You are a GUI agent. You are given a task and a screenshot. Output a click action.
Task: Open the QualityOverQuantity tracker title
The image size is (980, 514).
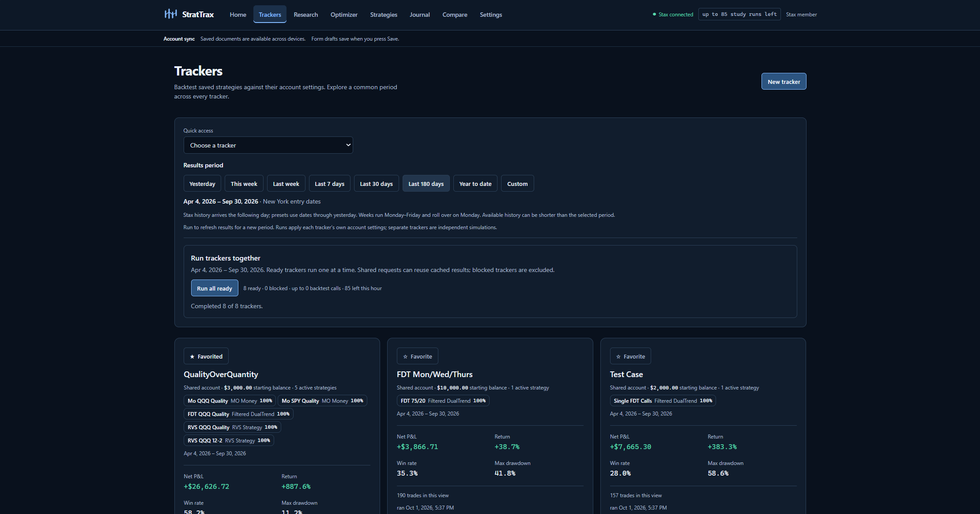point(221,374)
